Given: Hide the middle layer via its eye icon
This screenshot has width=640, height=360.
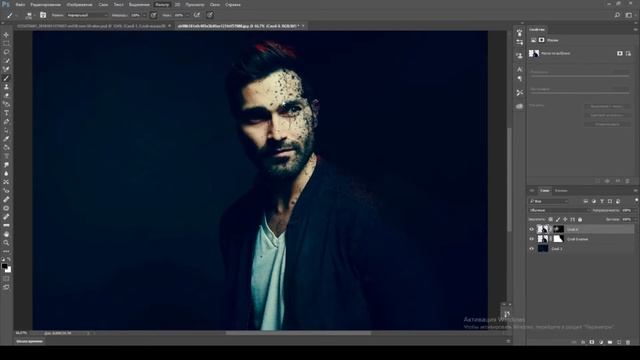Looking at the screenshot, I should click(x=531, y=239).
